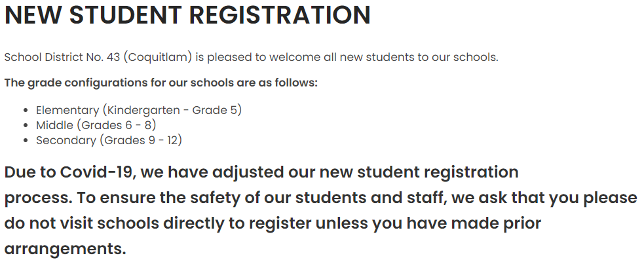Select the Elementary (Kindergarten - Grade 5) item

point(139,111)
